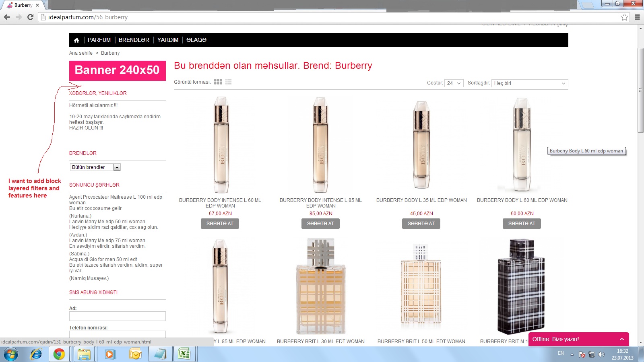Open the YARDIM menu
Screen dimensions: 644x362
(168, 40)
